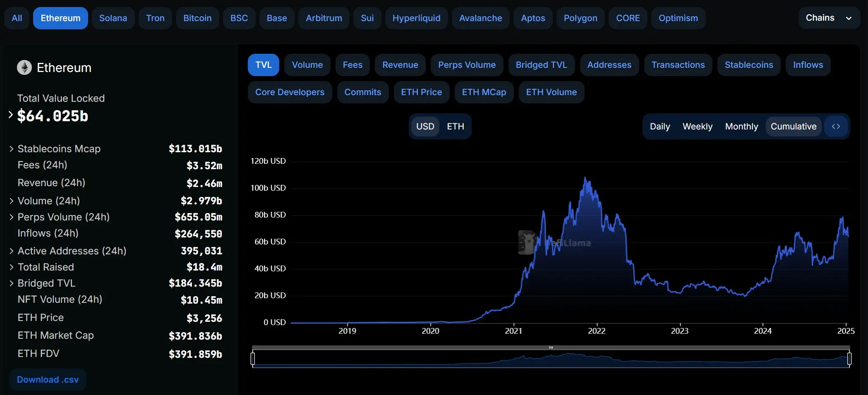The height and width of the screenshot is (395, 868).
Task: Select the Arbitrum chain tab
Action: pos(324,18)
